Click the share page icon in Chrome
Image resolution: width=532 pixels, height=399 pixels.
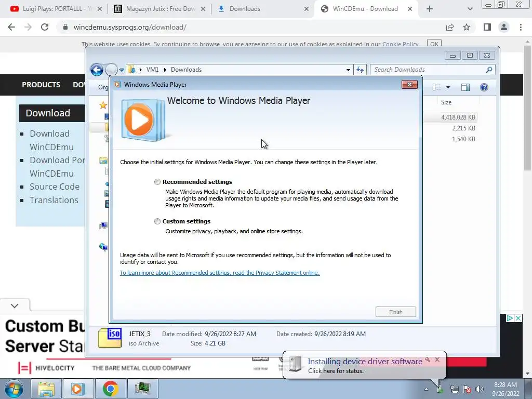[450, 27]
